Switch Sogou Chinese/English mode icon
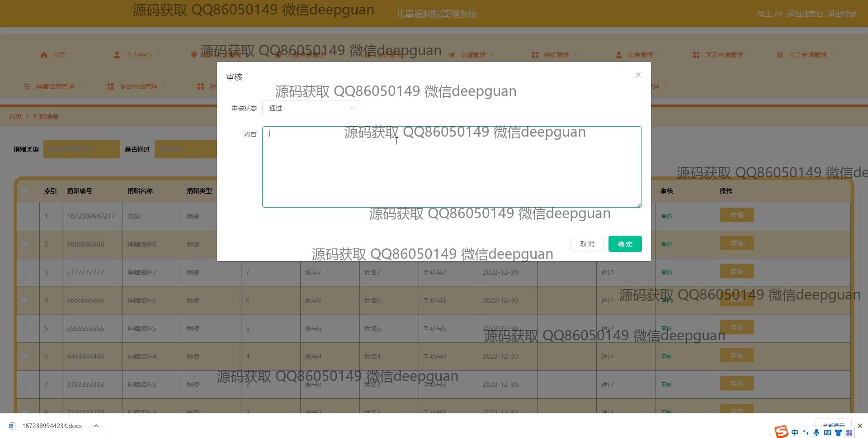868x438 pixels. point(795,433)
